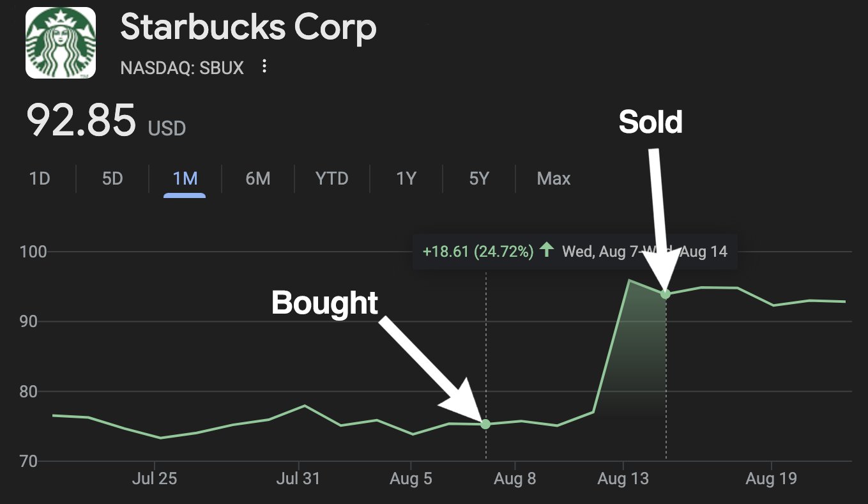This screenshot has width=868, height=504.
Task: Click the Starbucks Corp title
Action: (x=248, y=29)
